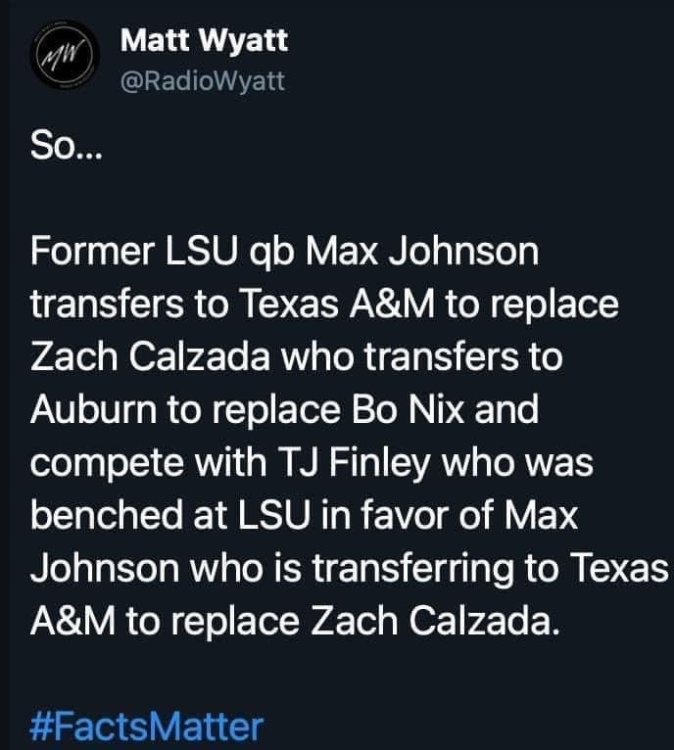Click Matt Wyatt's MW profile avatar
The height and width of the screenshot is (750, 674).
click(65, 62)
